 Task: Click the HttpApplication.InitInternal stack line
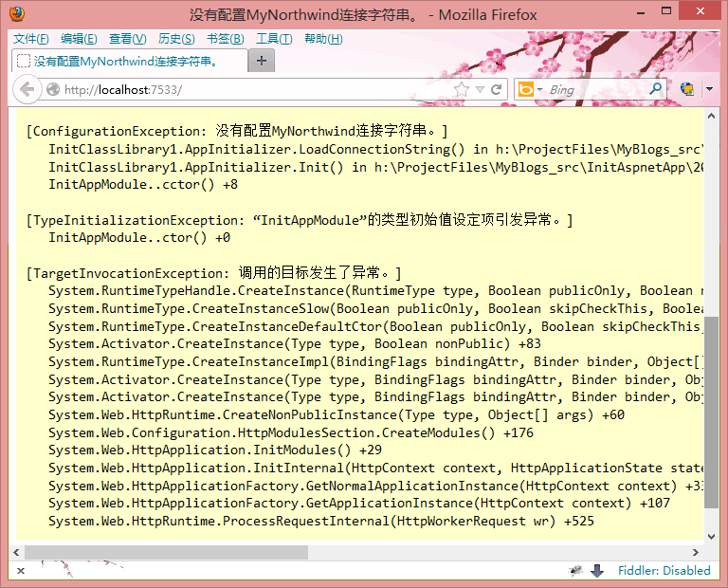click(376, 468)
